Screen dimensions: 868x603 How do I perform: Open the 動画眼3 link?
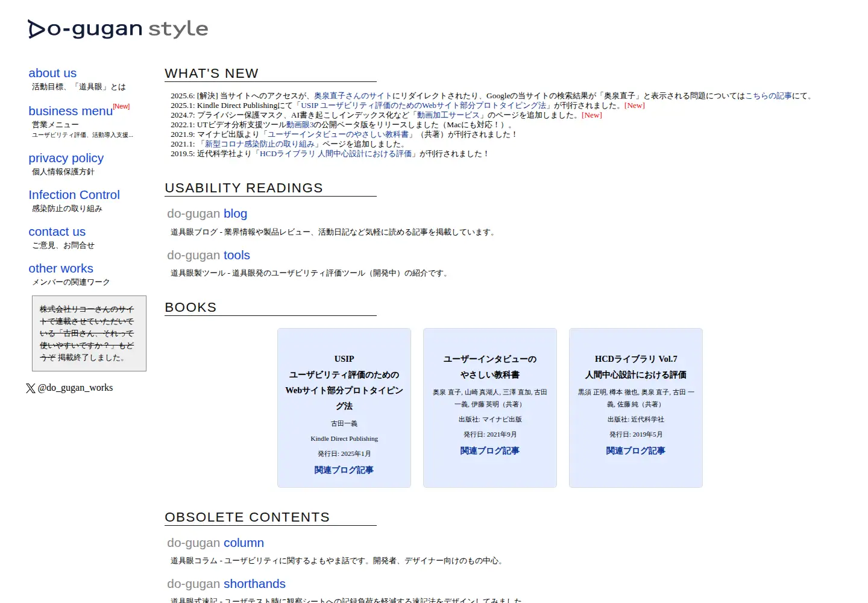300,125
